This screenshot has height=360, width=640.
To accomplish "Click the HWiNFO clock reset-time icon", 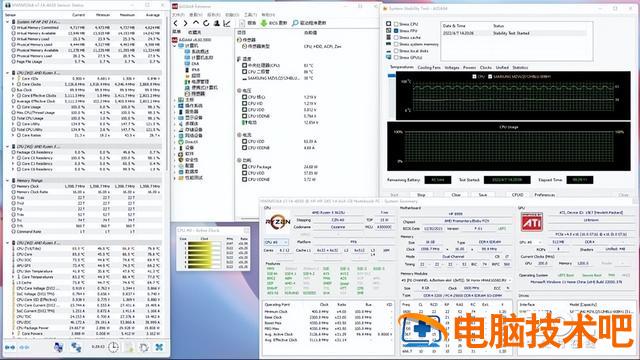I will pos(113,347).
